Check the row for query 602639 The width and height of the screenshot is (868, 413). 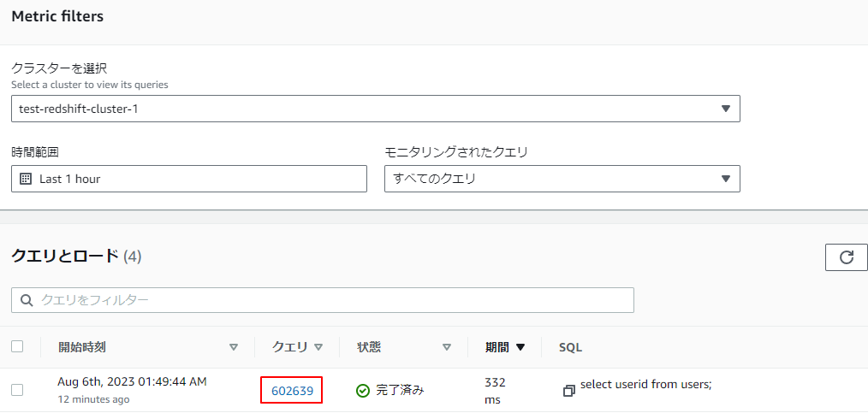tap(17, 390)
